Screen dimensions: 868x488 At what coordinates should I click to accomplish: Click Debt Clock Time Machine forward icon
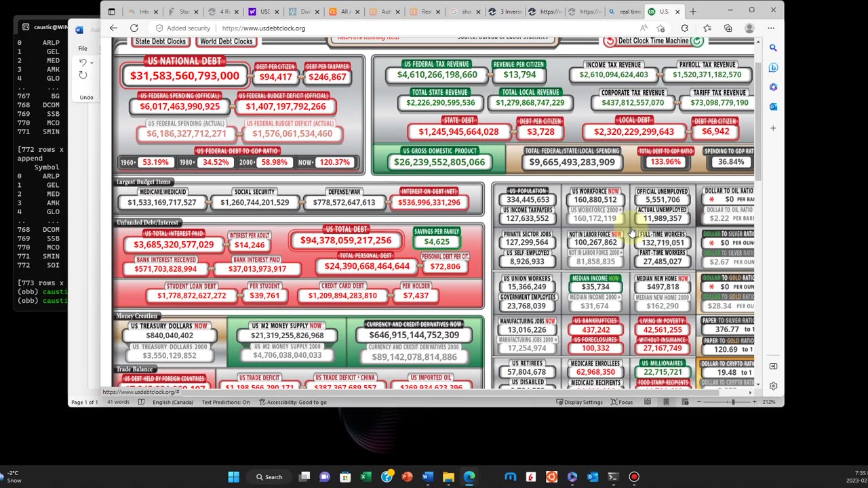[x=696, y=41]
